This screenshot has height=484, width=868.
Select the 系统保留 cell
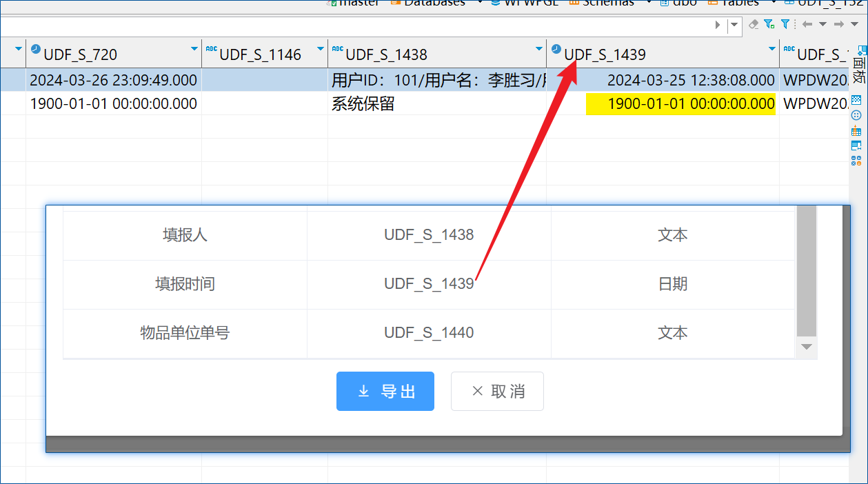[x=437, y=103]
